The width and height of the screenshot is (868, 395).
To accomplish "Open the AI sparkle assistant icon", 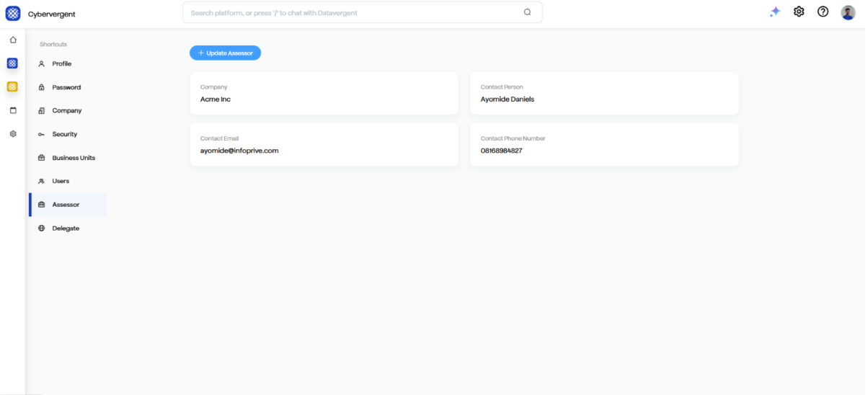I will point(775,12).
